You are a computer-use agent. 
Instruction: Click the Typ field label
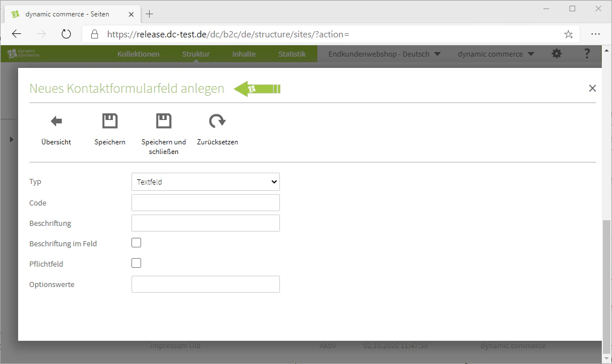click(35, 182)
